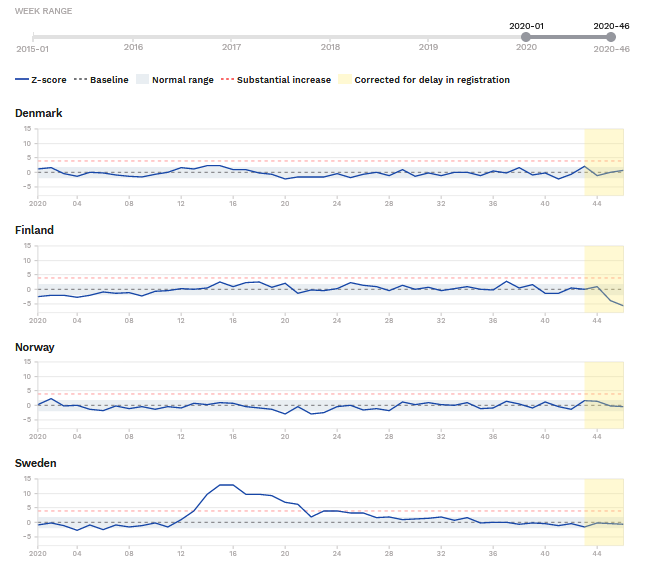
Task: Click the 2020-01 start slider handle
Action: tap(526, 37)
